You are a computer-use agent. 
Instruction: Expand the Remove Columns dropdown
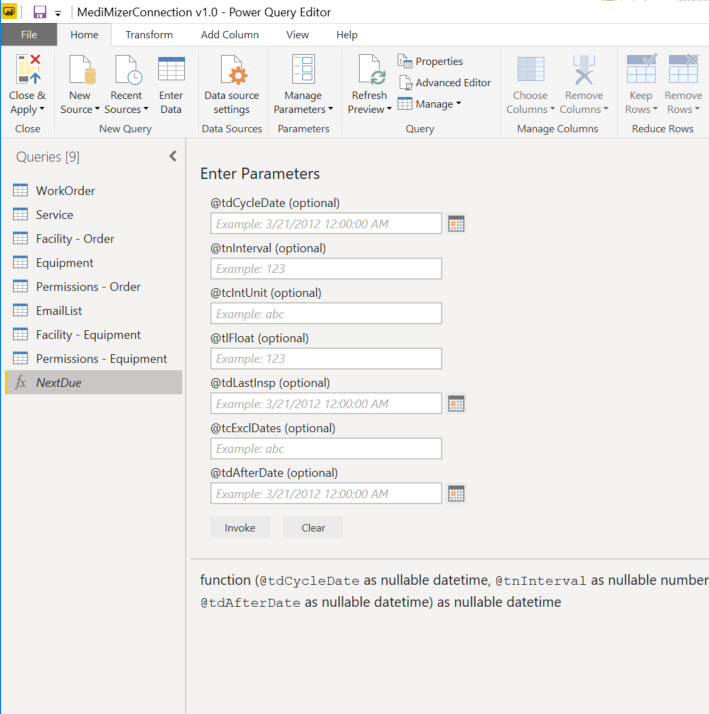click(606, 109)
